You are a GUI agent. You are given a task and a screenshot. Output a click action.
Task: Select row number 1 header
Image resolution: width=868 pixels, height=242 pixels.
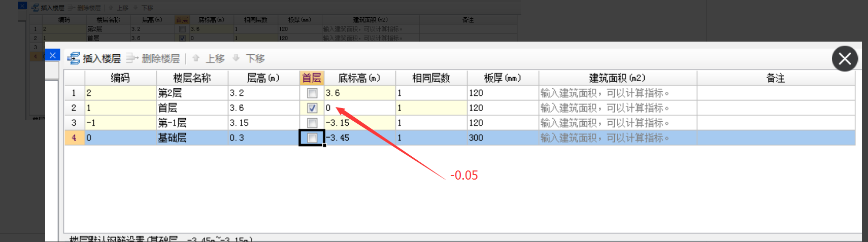pyautogui.click(x=74, y=93)
